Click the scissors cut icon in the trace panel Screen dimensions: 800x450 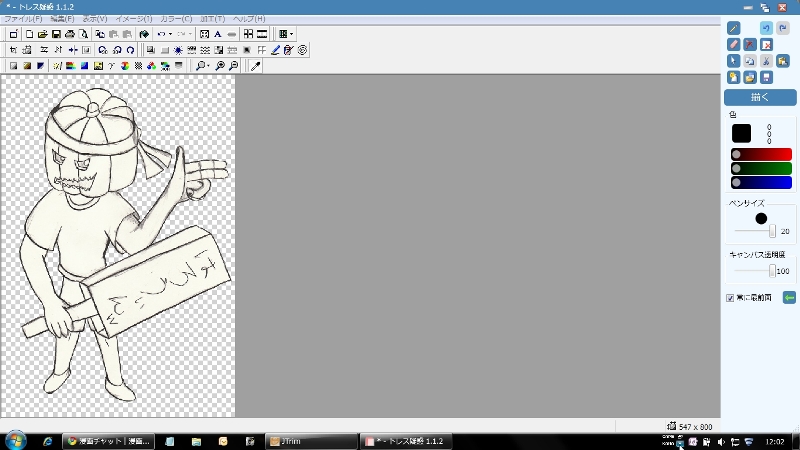click(x=766, y=61)
